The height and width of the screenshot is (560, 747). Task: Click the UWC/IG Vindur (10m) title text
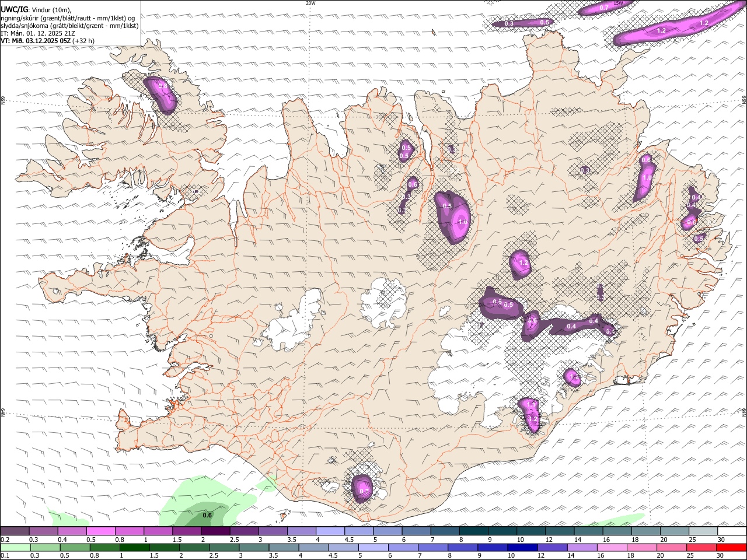pos(36,9)
